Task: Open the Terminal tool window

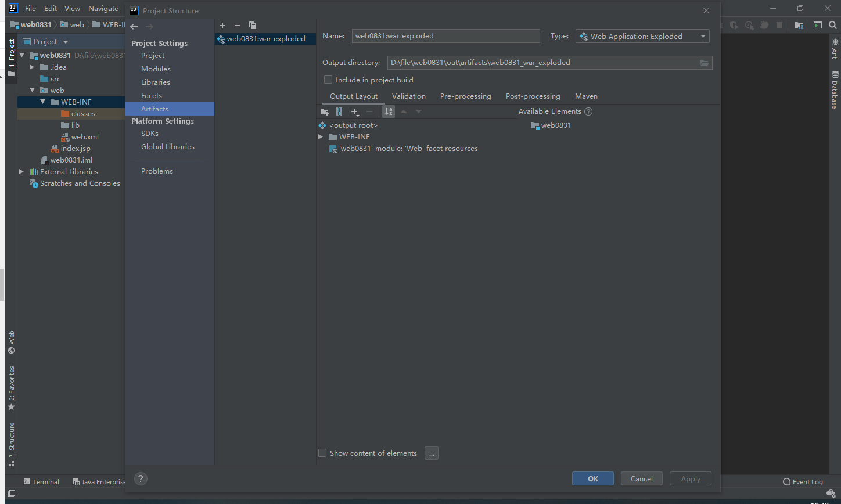Action: click(41, 482)
